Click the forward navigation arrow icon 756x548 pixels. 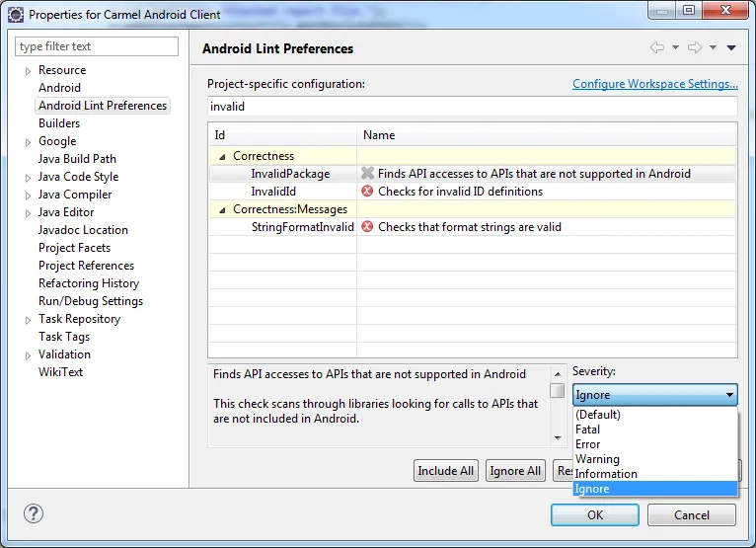tap(695, 47)
